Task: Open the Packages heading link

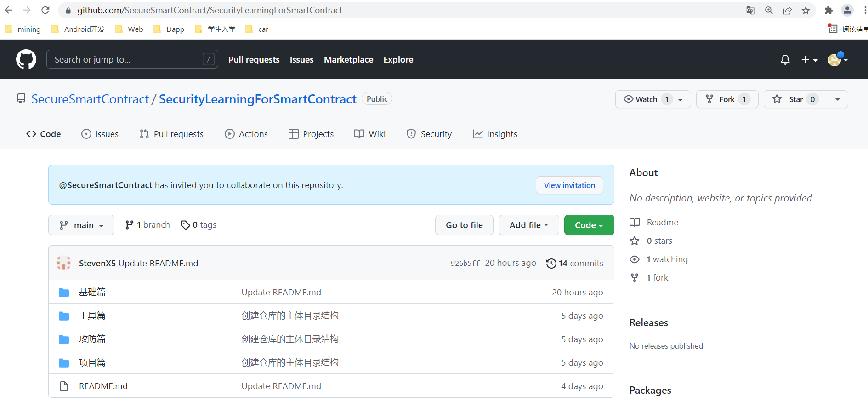Action: (x=650, y=390)
